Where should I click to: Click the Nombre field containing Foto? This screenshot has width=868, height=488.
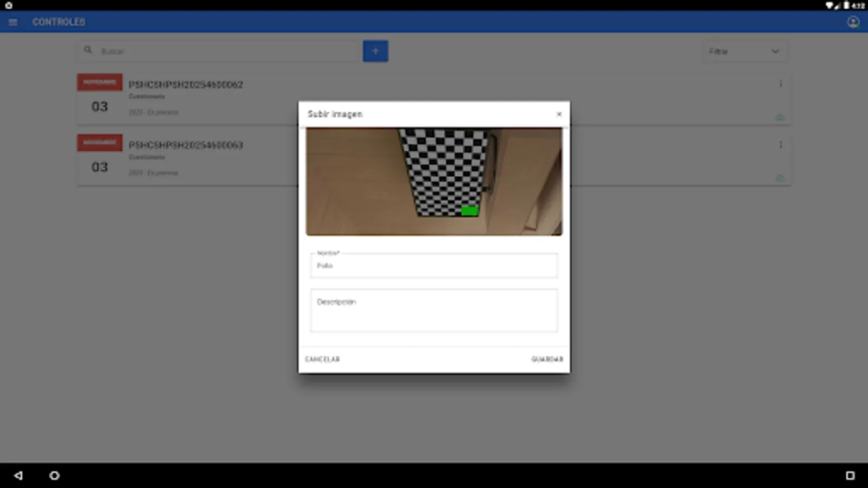433,266
